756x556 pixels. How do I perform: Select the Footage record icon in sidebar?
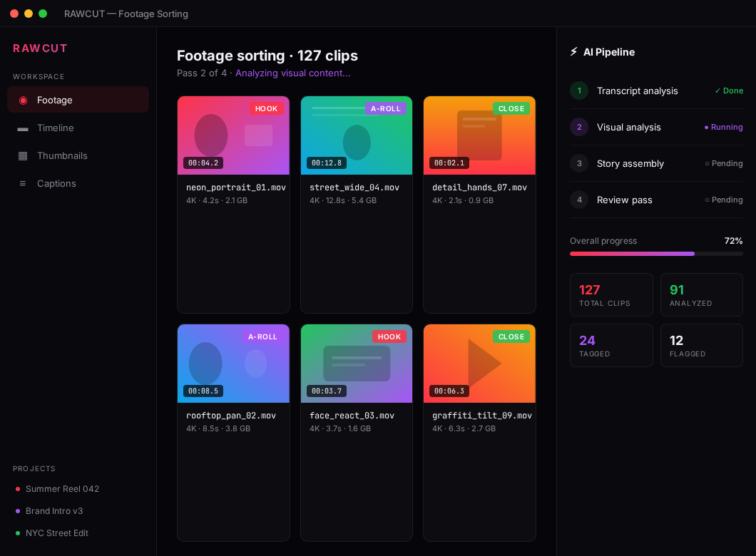click(24, 99)
